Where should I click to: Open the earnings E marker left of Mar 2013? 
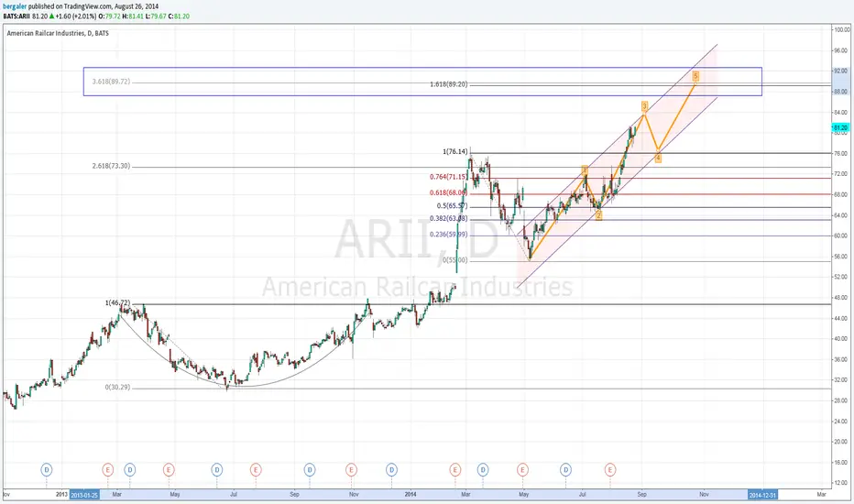[x=107, y=469]
